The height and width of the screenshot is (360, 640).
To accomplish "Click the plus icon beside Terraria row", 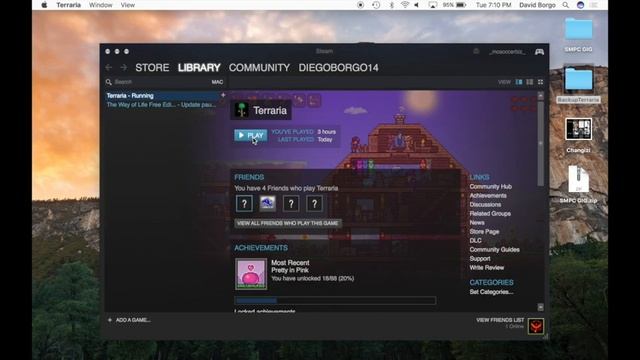I will [x=223, y=95].
